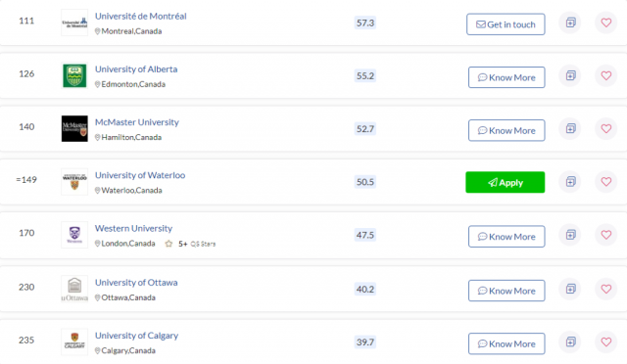Click Get in touch for Montréal
This screenshot has height=364, width=627.
[x=506, y=24]
